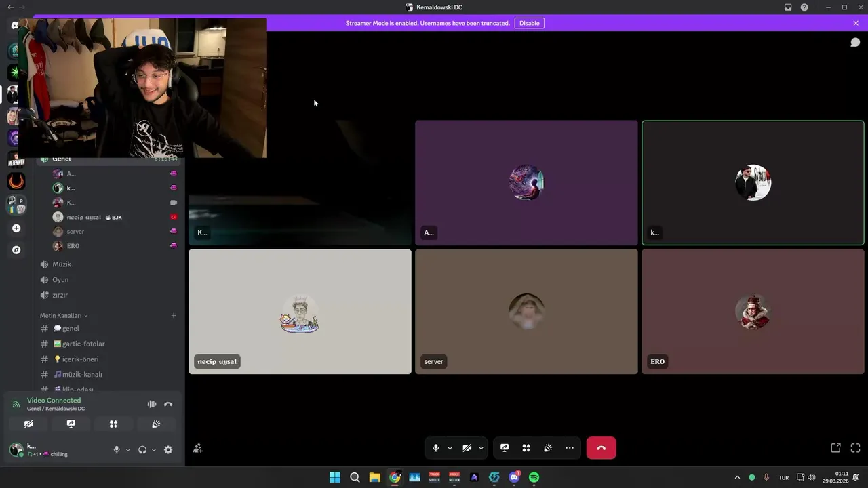The height and width of the screenshot is (488, 868).
Task: Open Spotify from the taskbar
Action: click(534, 477)
